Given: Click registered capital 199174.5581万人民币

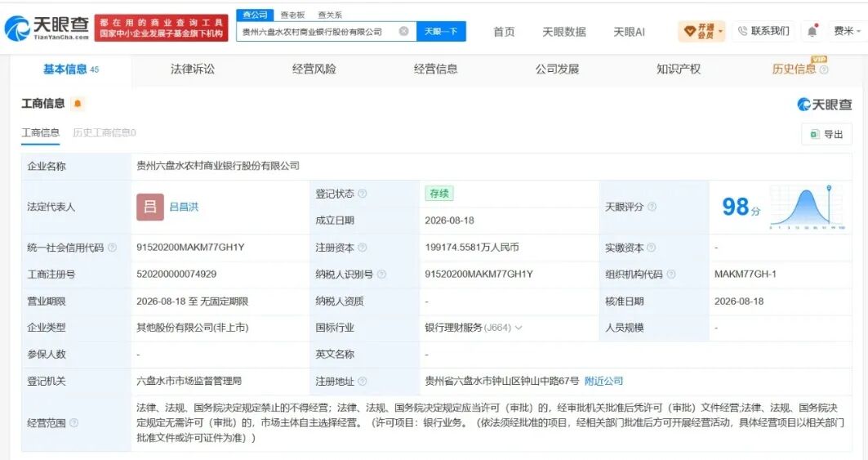Looking at the screenshot, I should click(472, 248).
